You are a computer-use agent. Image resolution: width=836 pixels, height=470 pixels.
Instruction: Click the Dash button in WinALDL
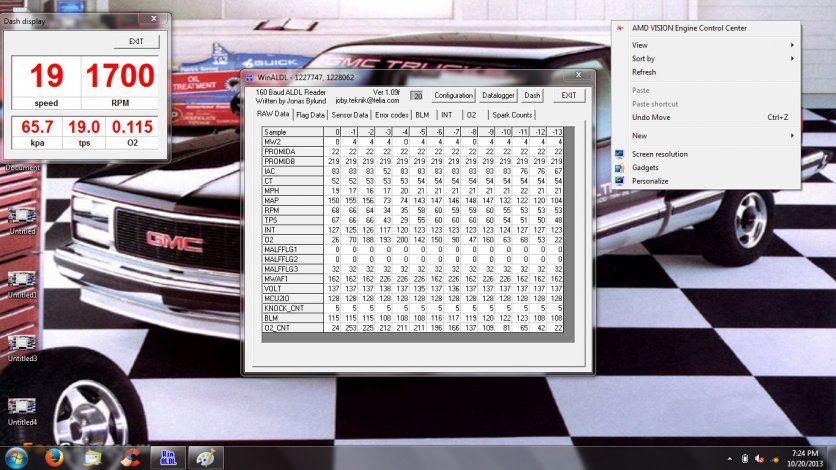[532, 95]
